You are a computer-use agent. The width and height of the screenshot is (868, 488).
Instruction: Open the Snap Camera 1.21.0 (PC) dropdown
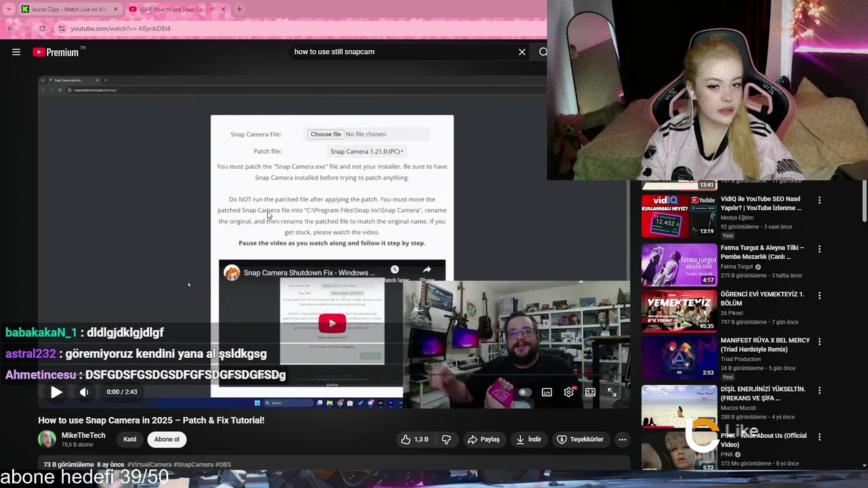click(367, 151)
